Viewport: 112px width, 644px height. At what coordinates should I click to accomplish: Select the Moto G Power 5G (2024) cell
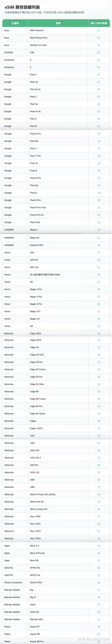click(43, 494)
